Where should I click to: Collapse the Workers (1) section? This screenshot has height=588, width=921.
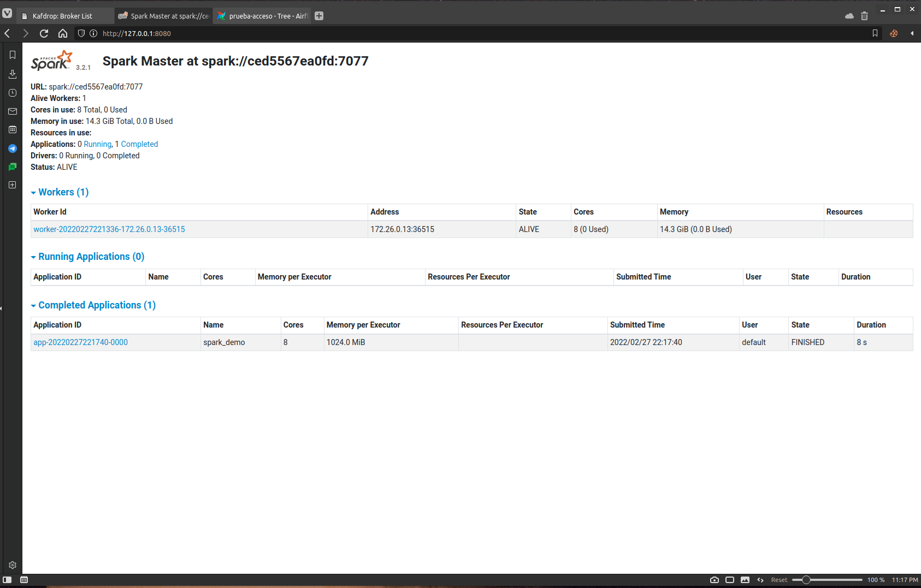60,192
